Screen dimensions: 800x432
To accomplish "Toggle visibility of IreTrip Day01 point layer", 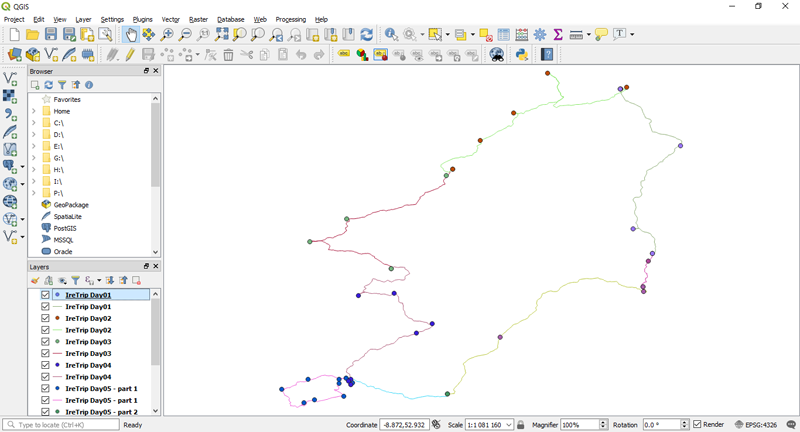I will (x=45, y=295).
